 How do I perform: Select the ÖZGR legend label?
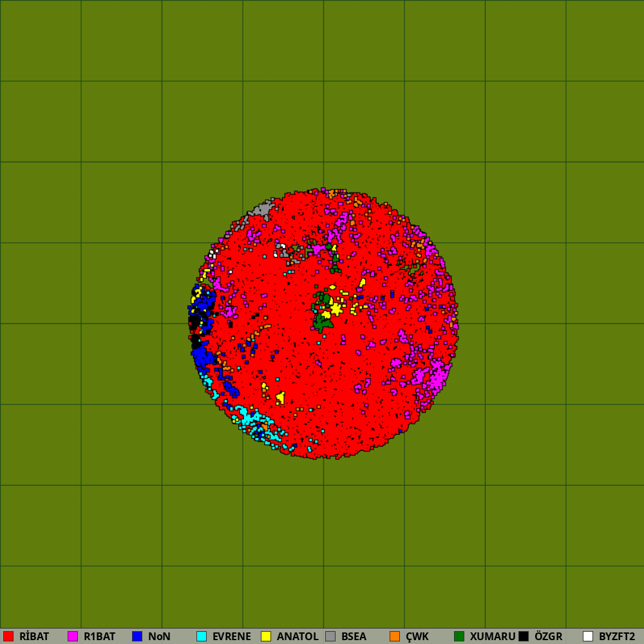point(549,636)
